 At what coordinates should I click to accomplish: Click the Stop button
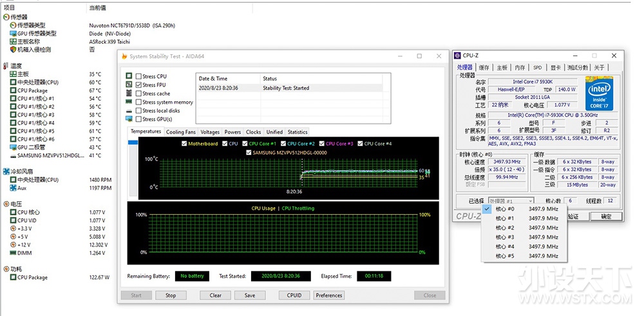point(171,295)
